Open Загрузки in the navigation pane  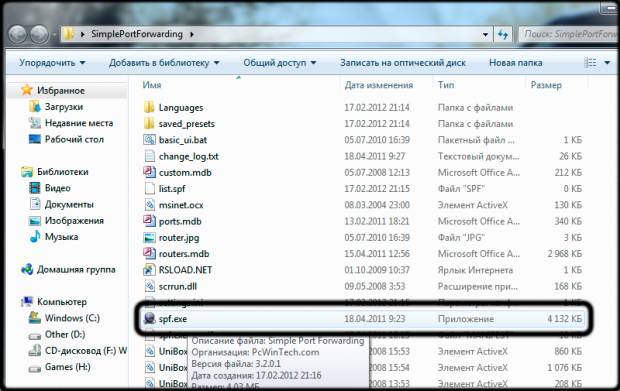pos(64,107)
